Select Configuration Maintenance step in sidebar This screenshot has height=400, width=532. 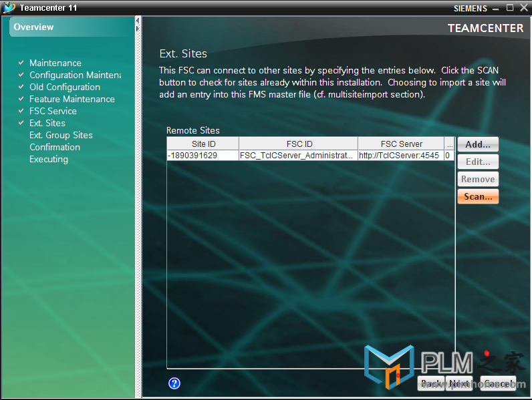coord(76,75)
